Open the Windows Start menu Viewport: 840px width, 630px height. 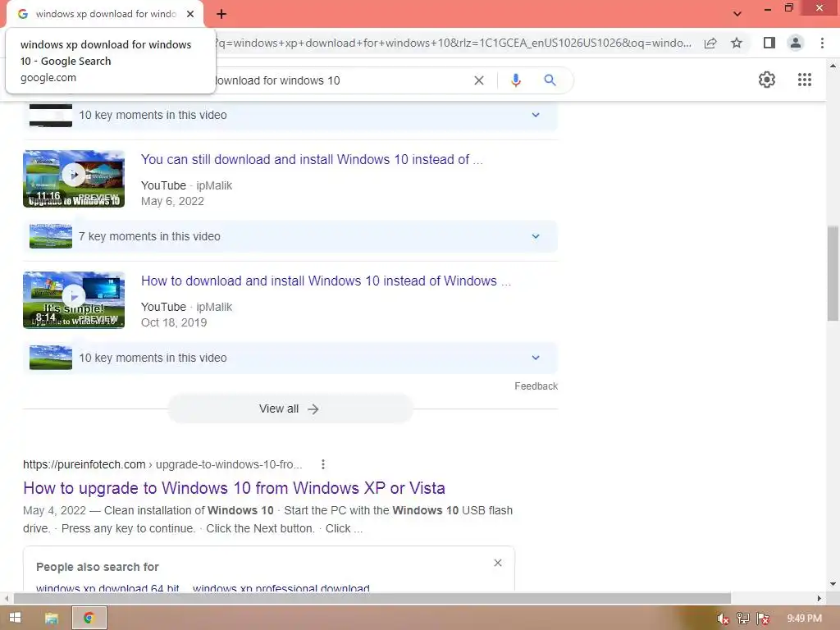[x=15, y=618]
